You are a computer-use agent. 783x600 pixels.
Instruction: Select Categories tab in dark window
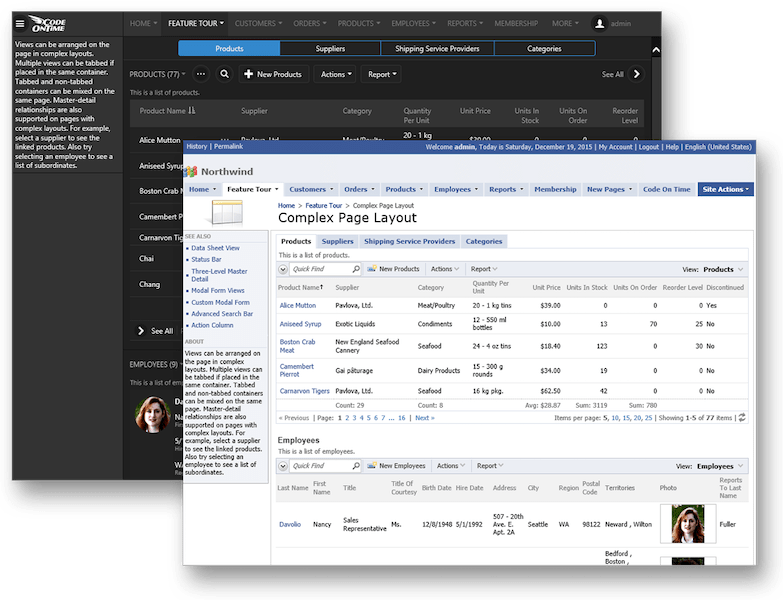[x=544, y=48]
